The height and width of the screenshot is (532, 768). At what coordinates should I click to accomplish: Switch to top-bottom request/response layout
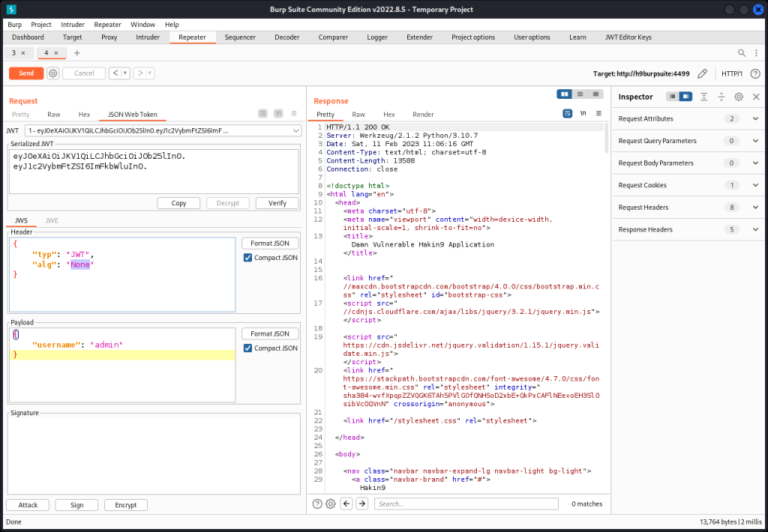pos(580,94)
